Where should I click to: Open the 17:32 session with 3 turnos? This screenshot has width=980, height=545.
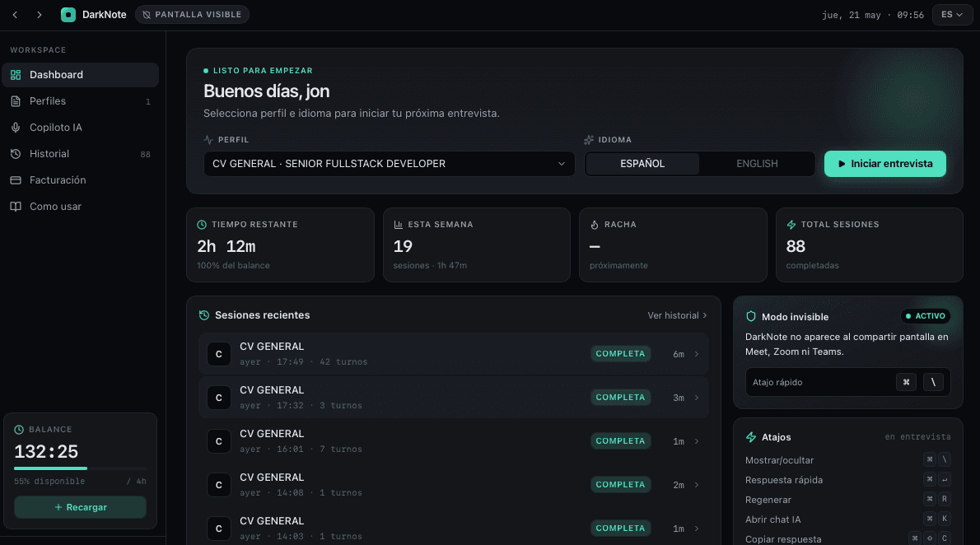454,398
